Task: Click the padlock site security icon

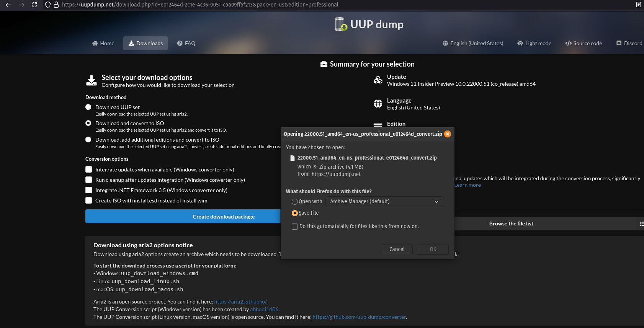Action: (x=56, y=5)
